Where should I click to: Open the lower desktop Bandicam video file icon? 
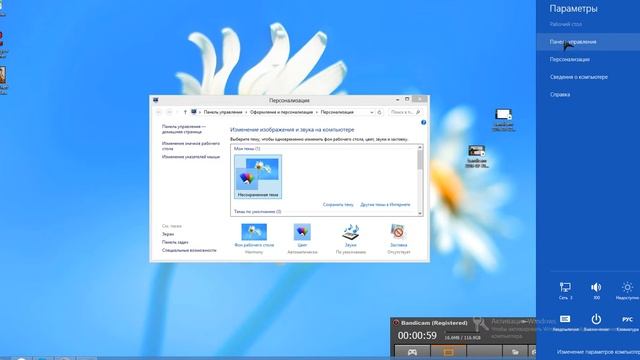[x=476, y=156]
